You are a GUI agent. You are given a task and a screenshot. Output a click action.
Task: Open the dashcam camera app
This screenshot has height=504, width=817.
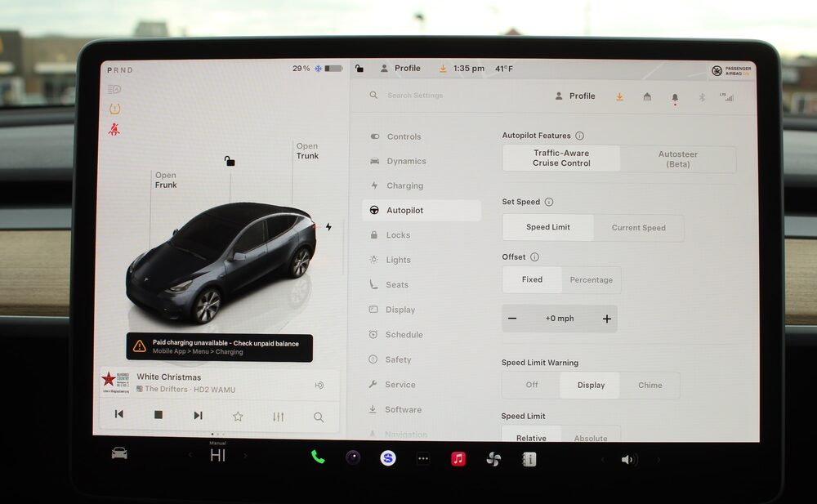click(353, 457)
